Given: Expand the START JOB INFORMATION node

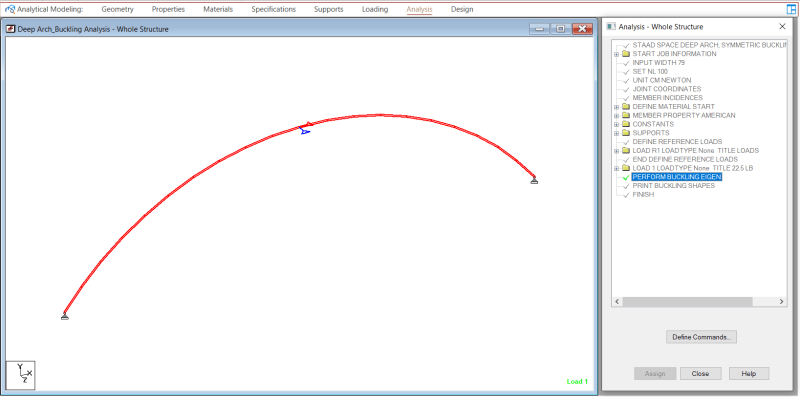Looking at the screenshot, I should click(x=616, y=54).
